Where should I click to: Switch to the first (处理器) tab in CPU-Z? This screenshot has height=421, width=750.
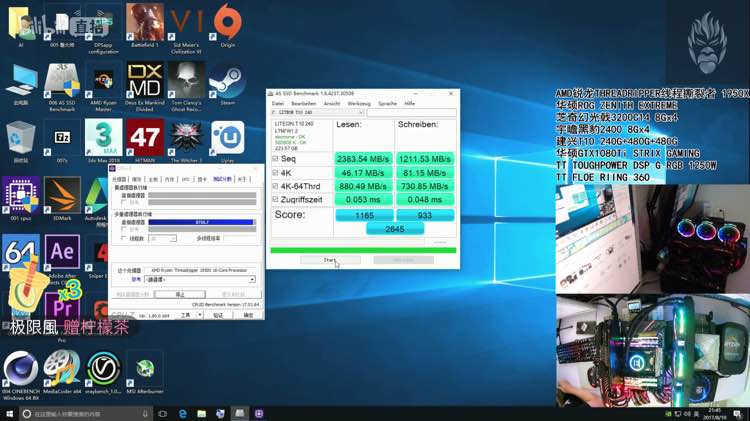tap(119, 179)
